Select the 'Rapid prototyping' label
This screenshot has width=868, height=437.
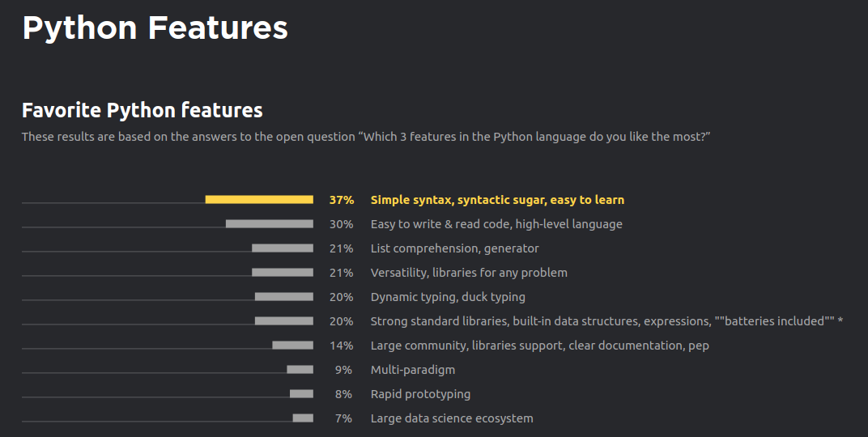pos(421,394)
